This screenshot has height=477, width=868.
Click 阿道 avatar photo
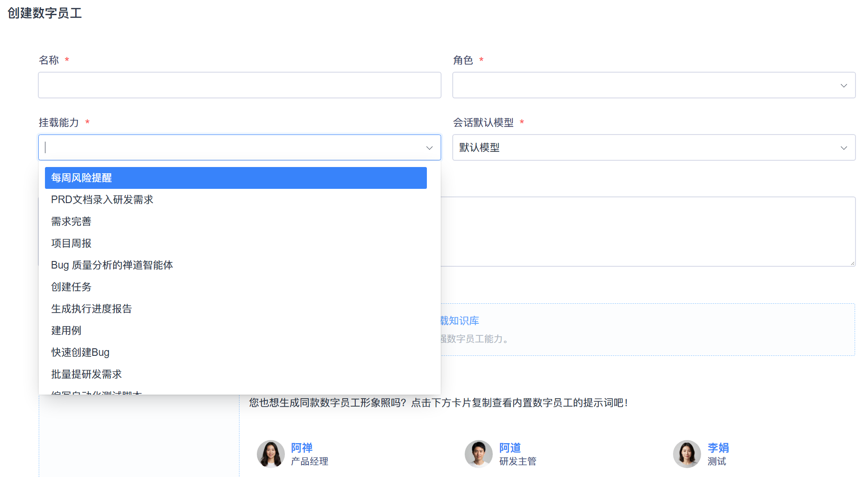479,454
